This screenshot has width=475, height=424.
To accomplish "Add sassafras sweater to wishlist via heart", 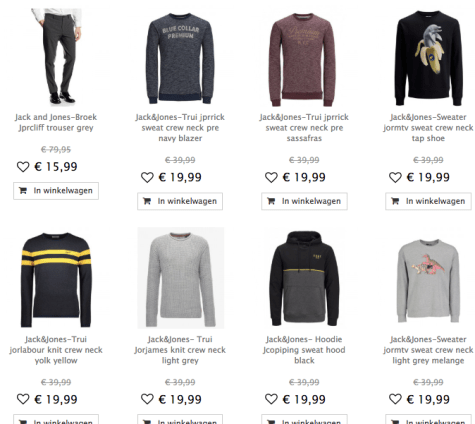I will (271, 177).
